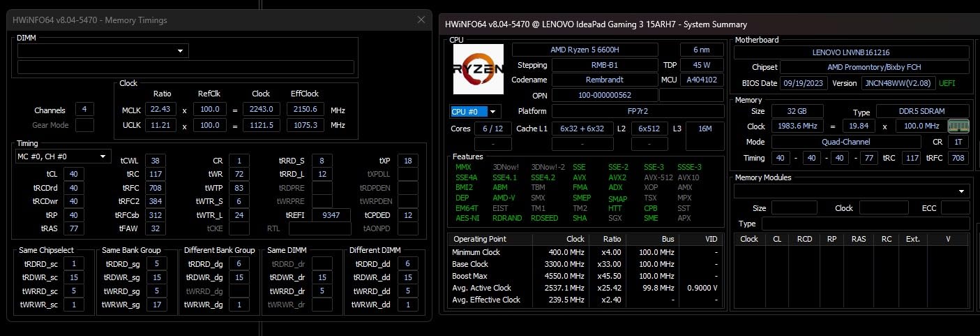Click the AVX2 feature label
This screenshot has width=980, height=336.
tap(618, 177)
